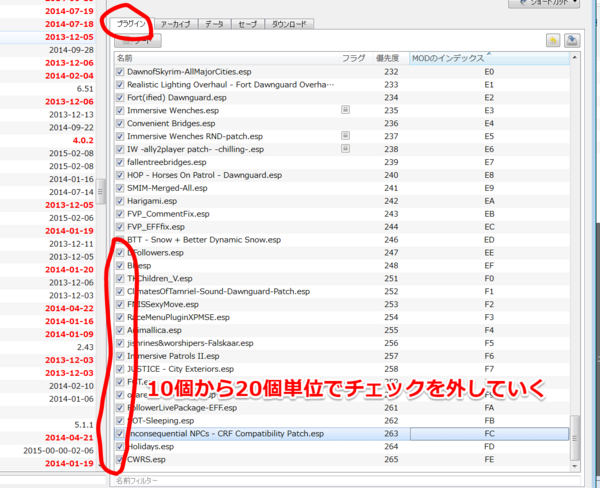Click the plugin list scrollbar thumb

coord(574,438)
